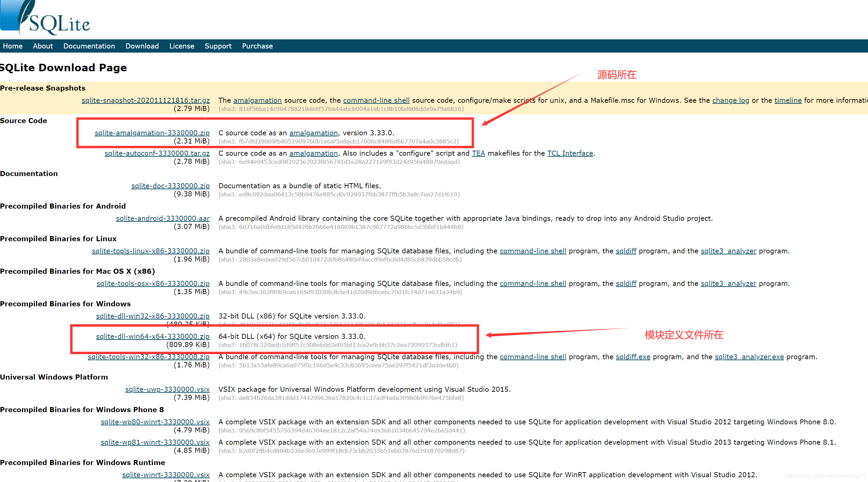The image size is (868, 482).
Task: Open the change log link
Action: 731,100
